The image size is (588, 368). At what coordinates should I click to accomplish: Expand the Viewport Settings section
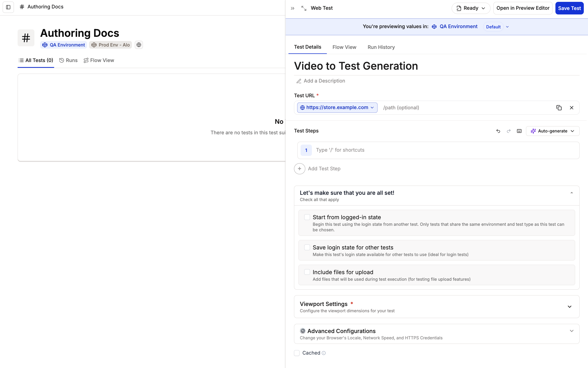click(569, 307)
